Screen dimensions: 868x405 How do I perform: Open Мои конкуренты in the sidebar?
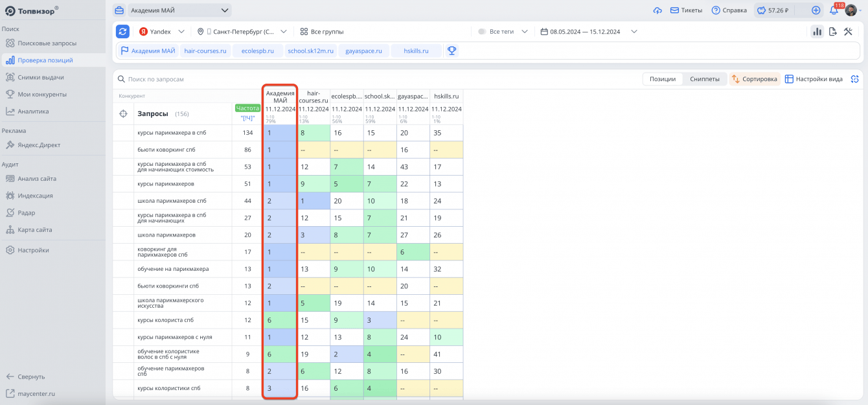[x=42, y=94]
